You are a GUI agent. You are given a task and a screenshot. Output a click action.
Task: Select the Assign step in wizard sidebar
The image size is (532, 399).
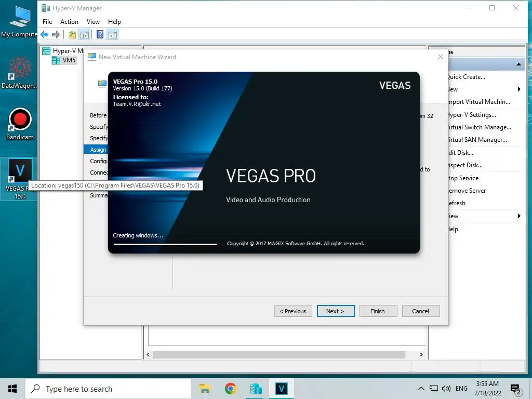pyautogui.click(x=96, y=150)
